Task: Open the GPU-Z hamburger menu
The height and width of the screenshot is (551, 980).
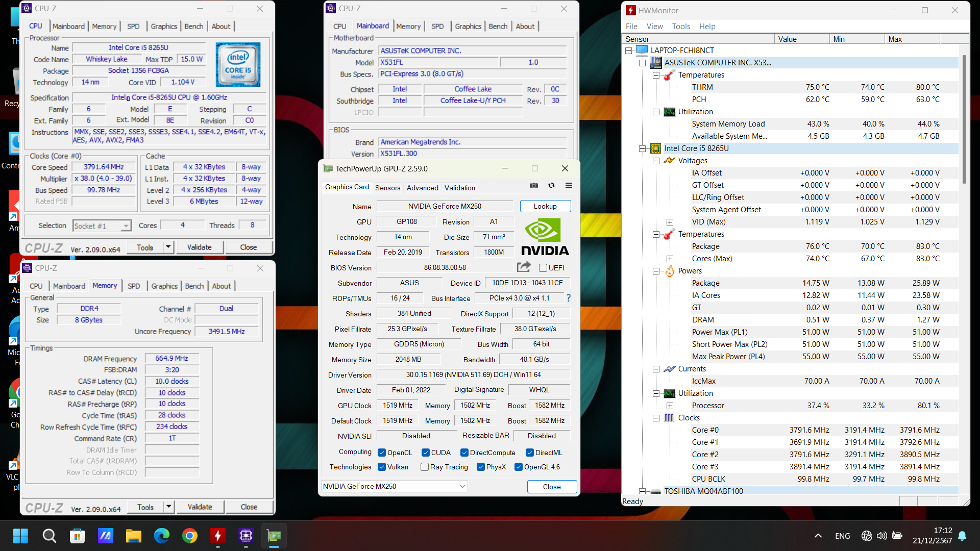Action: point(569,185)
